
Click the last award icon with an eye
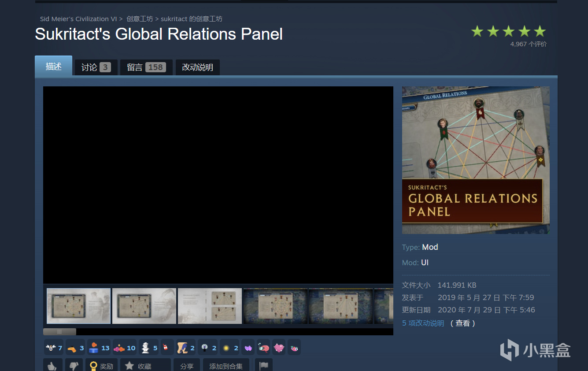point(294,348)
